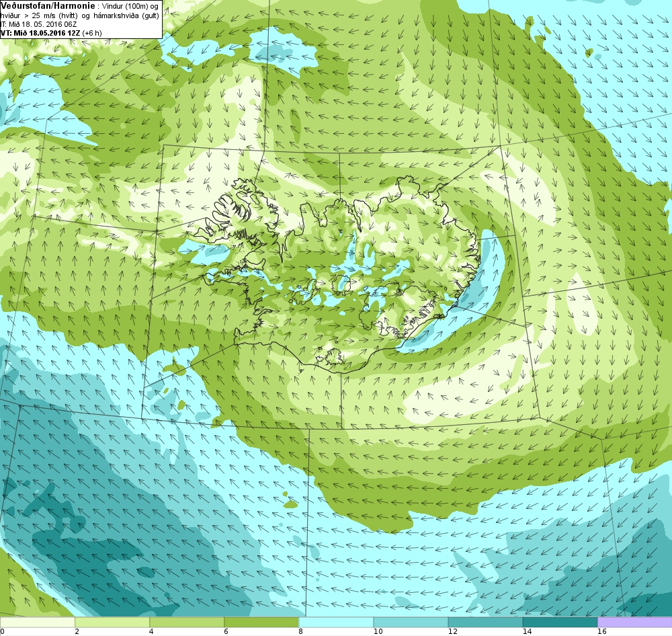Click the legend scale label "8"
This screenshot has height=636, width=672.
click(300, 631)
